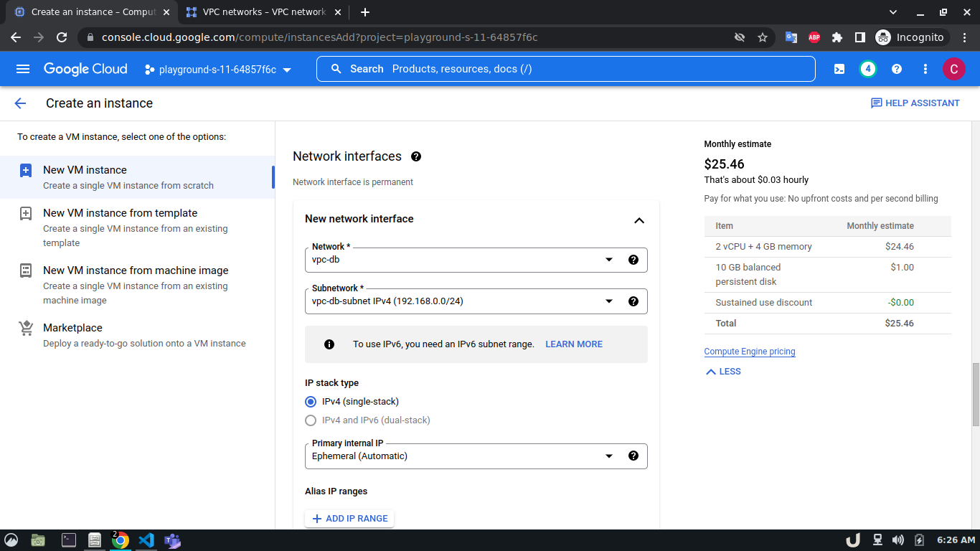Viewport: 980px width, 551px height.
Task: Open the Primary internal IP dropdown
Action: 476,456
